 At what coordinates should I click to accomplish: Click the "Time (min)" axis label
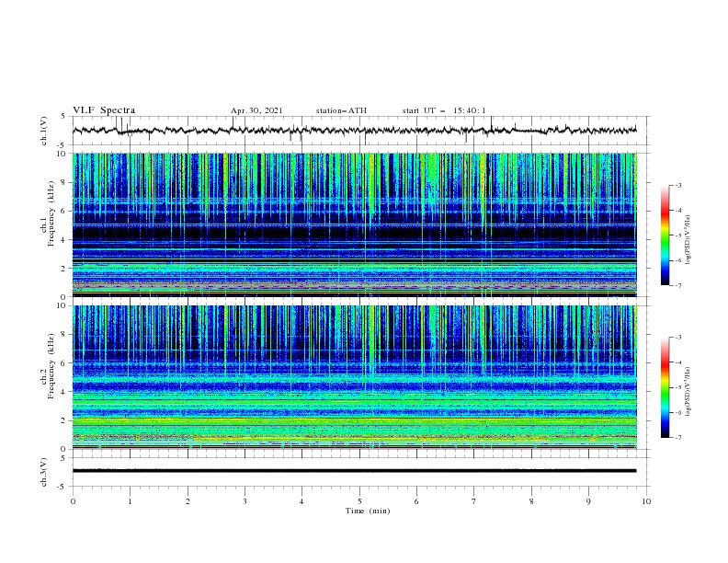(x=368, y=511)
